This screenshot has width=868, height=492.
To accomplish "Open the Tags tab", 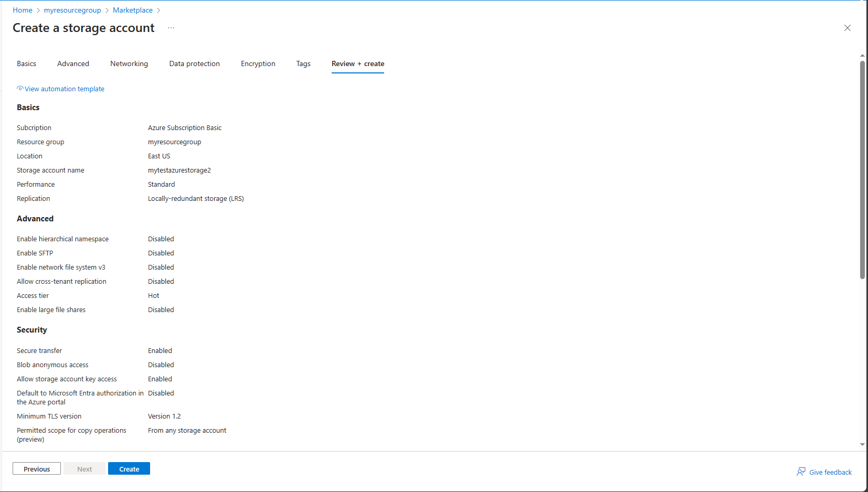I will pyautogui.click(x=303, y=63).
